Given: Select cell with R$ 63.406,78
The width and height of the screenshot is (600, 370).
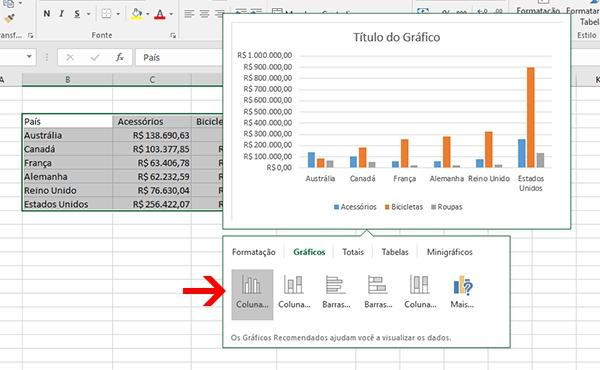Looking at the screenshot, I should coord(152,163).
